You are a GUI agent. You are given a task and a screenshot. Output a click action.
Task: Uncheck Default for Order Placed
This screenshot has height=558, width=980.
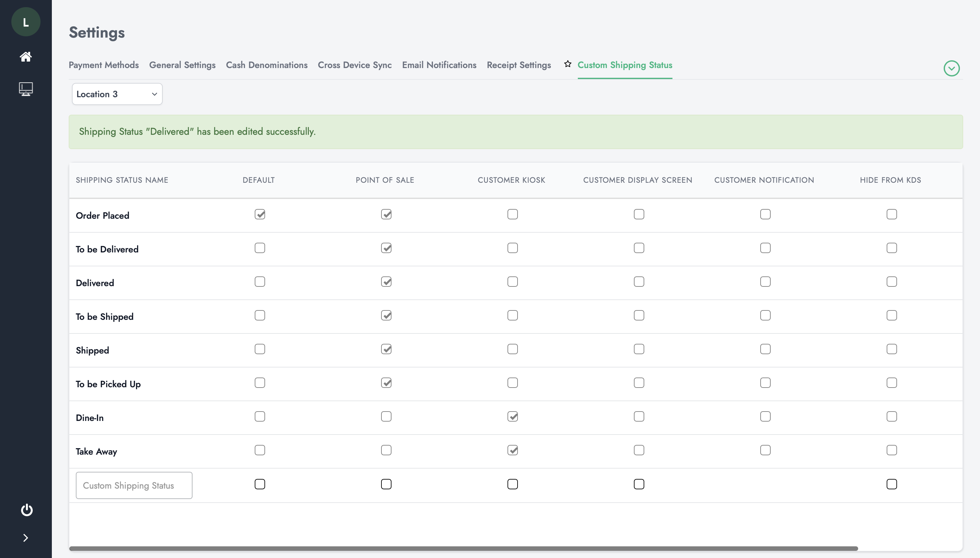click(x=260, y=214)
